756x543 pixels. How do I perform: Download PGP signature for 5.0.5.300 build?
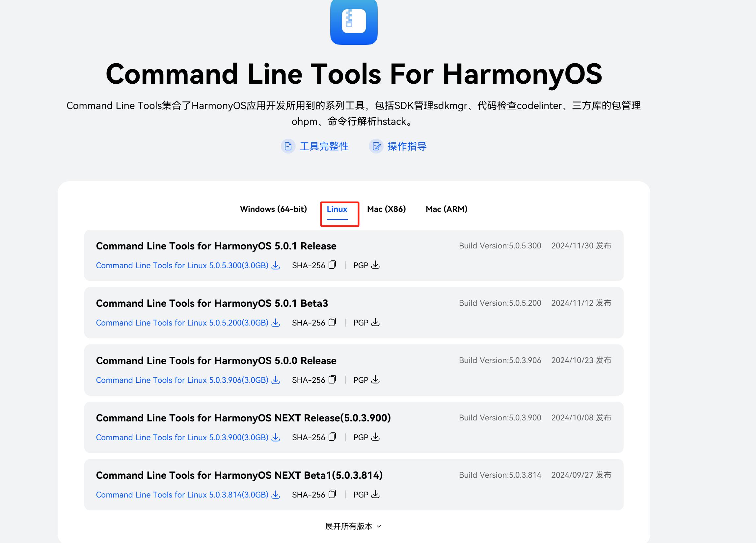click(x=375, y=265)
